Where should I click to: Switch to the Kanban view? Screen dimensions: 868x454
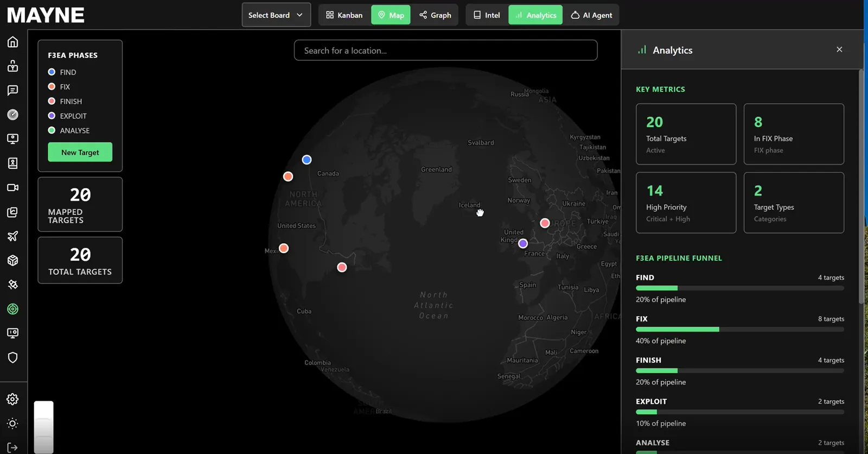[344, 15]
